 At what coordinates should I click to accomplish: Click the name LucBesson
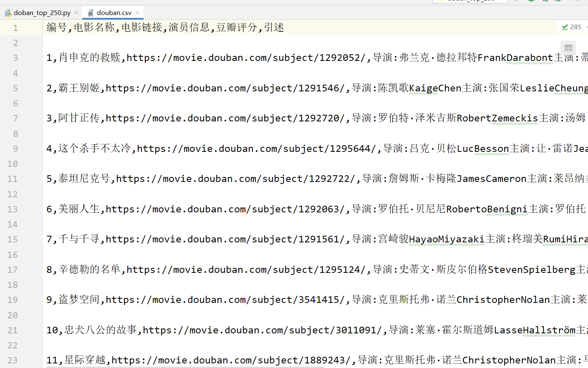[483, 149]
